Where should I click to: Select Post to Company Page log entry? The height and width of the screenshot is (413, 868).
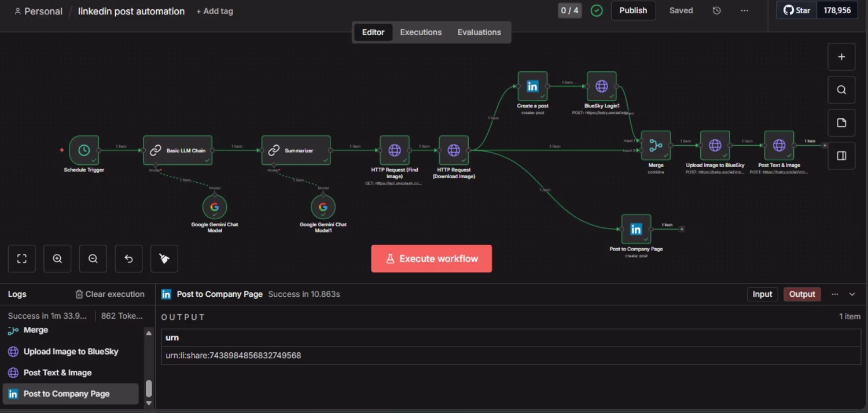coord(71,394)
